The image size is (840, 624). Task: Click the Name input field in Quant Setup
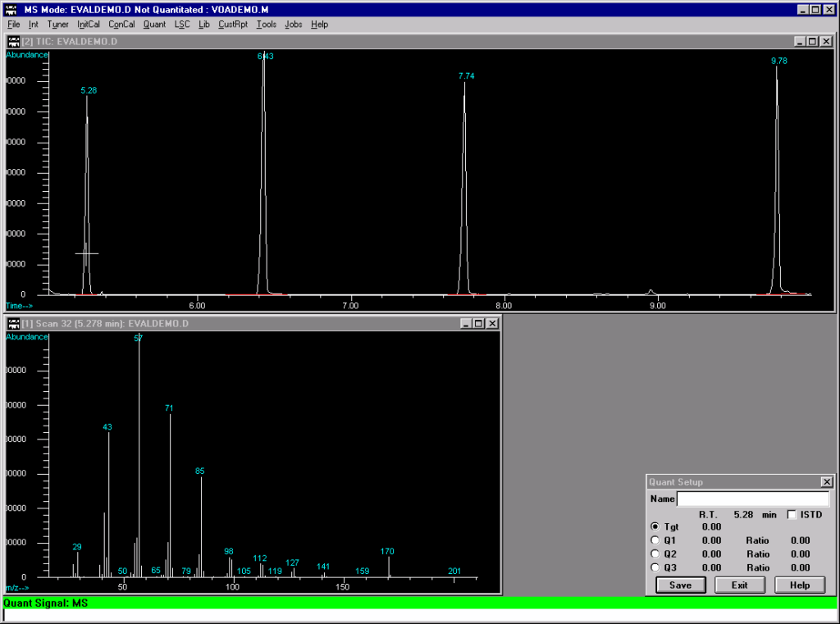[x=752, y=499]
